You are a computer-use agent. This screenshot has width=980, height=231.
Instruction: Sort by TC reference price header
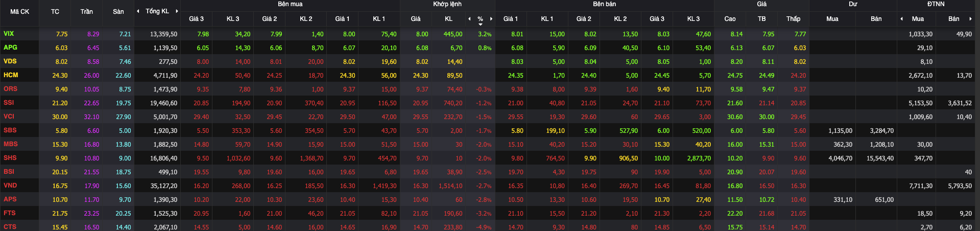(55, 11)
